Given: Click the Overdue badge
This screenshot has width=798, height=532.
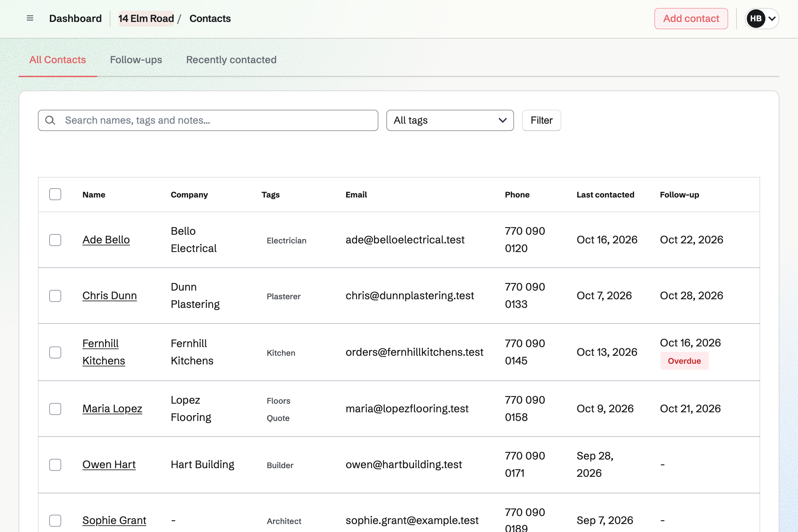Looking at the screenshot, I should click(x=684, y=361).
